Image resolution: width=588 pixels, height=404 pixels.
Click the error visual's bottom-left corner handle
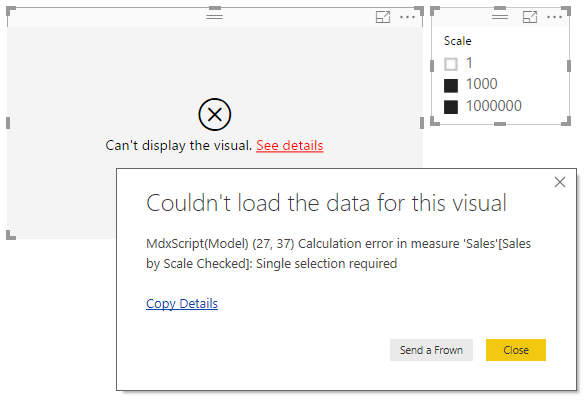coord(11,235)
